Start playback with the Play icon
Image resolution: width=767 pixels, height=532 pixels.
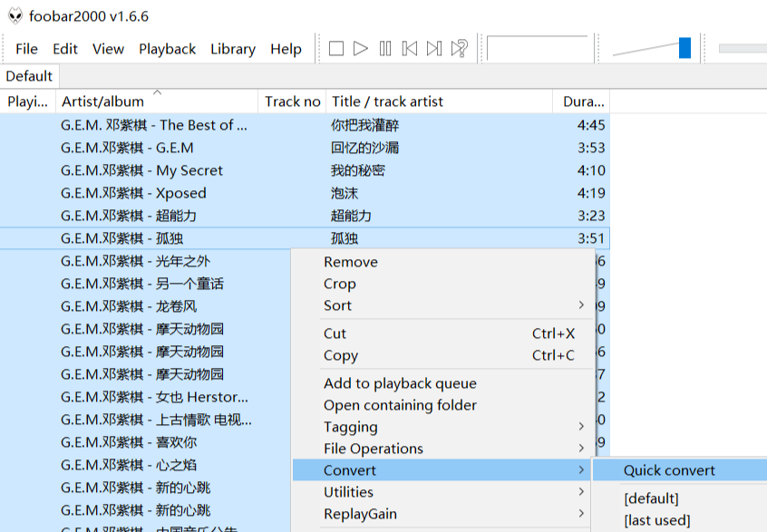tap(361, 50)
